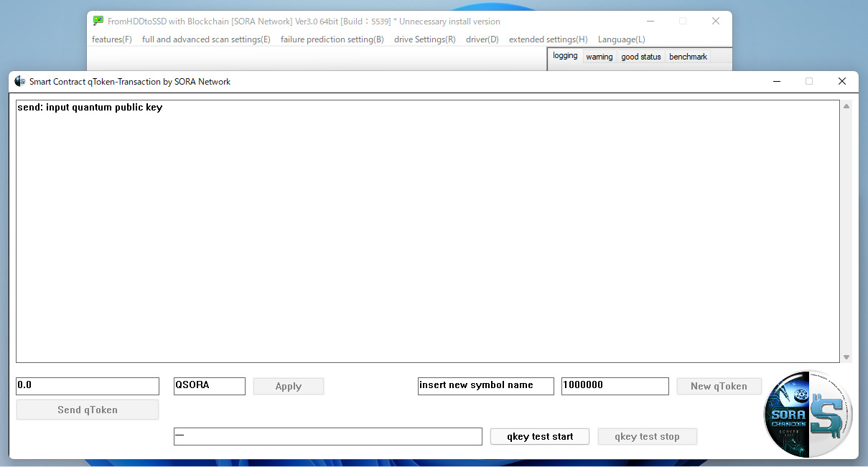Close the Smart Contract qToken window
The image size is (868, 467).
pos(842,81)
